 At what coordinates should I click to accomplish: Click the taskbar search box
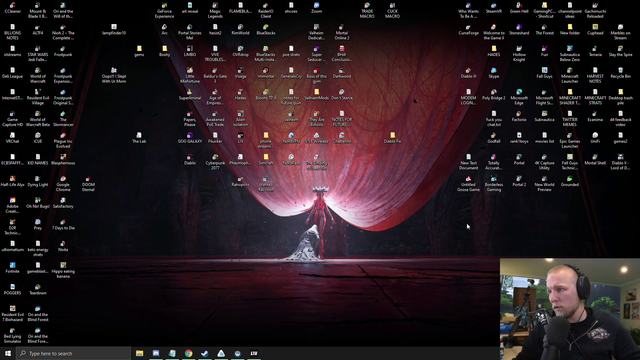coord(73,353)
